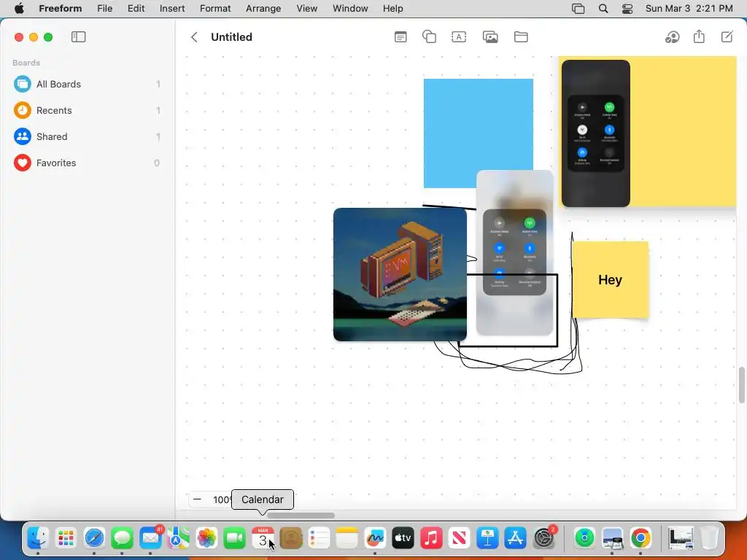Open the Freeform app menu
This screenshot has height=560, width=747.
(x=61, y=9)
